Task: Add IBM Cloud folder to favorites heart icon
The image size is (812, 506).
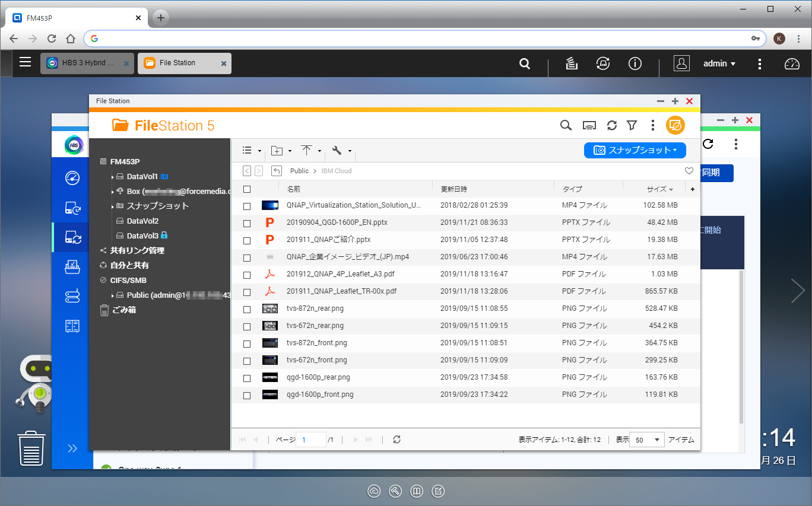Action: 689,171
